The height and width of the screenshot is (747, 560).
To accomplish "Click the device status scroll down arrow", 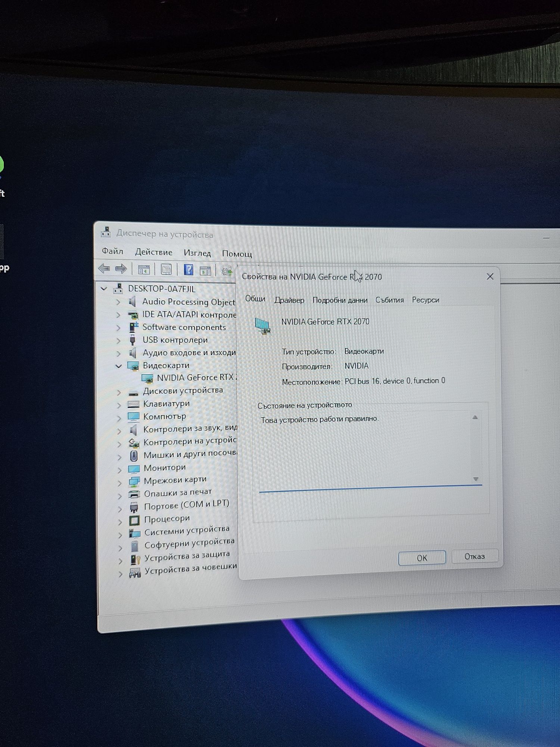I will click(x=476, y=479).
